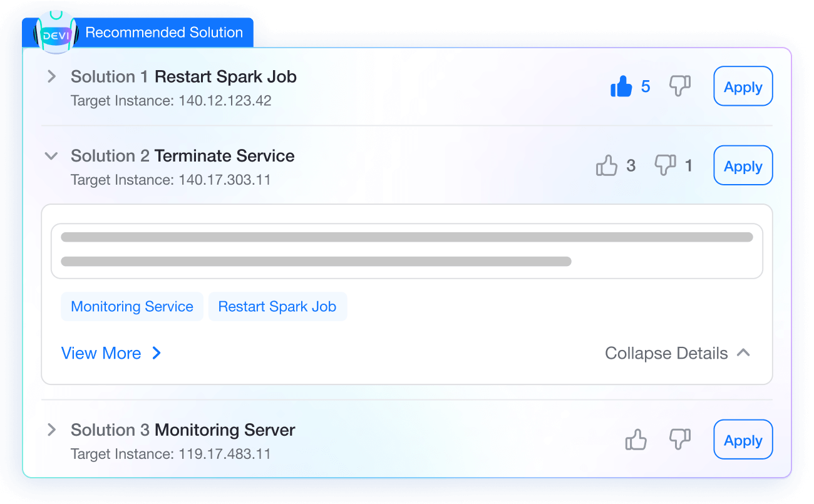Like Solution 2 Terminate Service

coord(606,166)
